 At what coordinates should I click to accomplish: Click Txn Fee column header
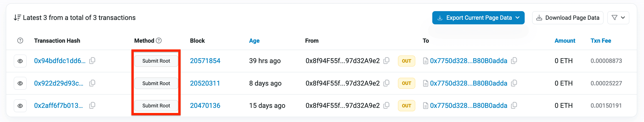[601, 41]
